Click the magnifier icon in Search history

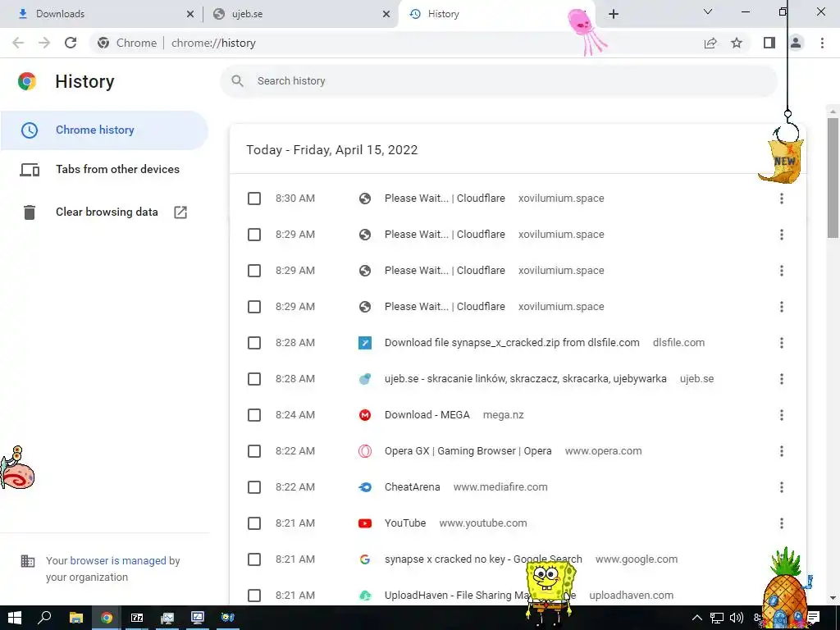tap(237, 81)
